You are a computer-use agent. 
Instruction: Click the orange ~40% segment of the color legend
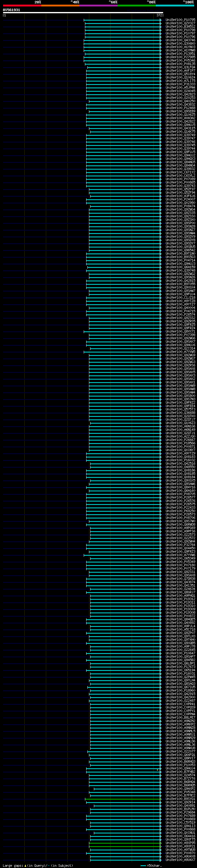60,6
